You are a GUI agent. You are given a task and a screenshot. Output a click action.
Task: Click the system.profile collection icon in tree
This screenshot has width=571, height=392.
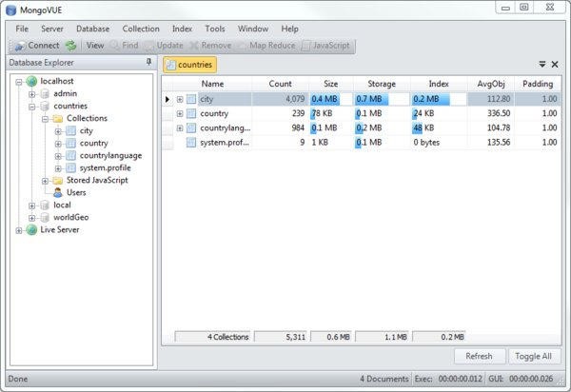tap(70, 168)
